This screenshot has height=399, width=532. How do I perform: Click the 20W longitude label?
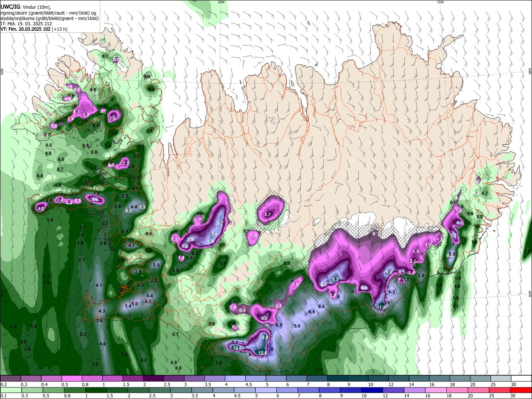(221, 2)
